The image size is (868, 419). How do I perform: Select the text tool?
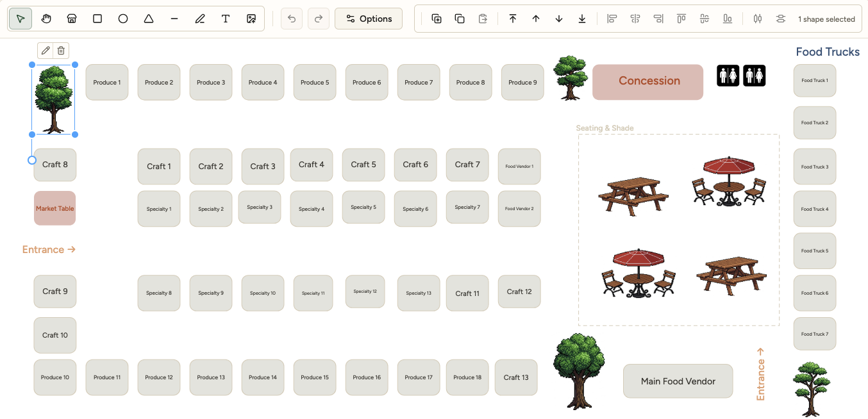point(226,19)
